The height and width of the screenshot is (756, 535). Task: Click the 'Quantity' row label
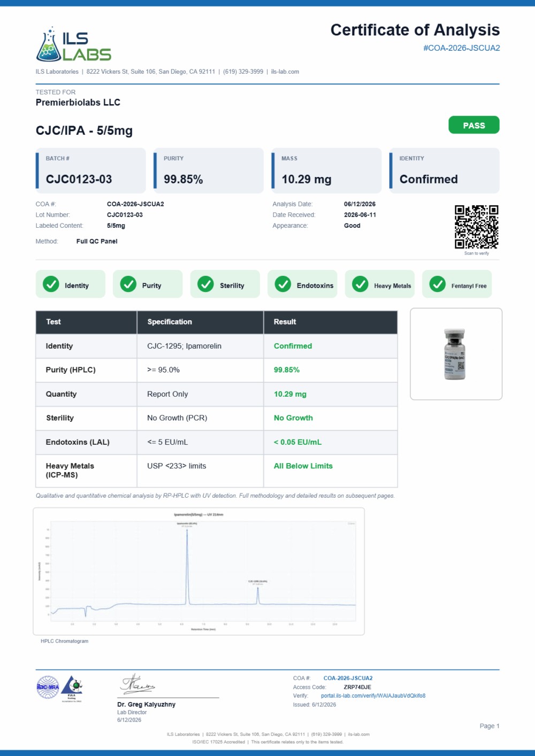click(61, 394)
